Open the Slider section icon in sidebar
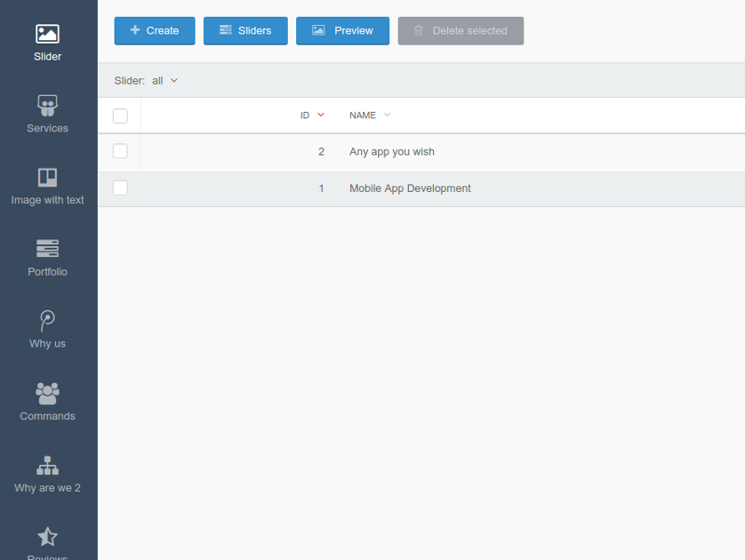This screenshot has width=745, height=560. coord(47,34)
